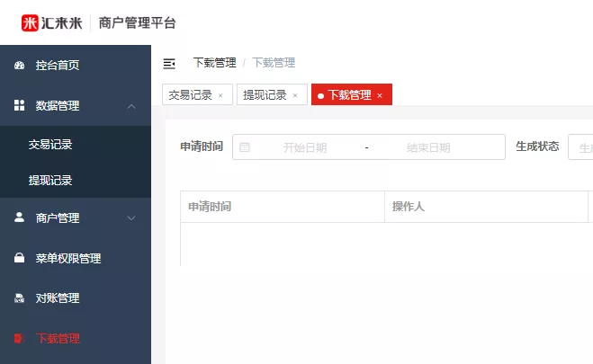
Task: Click the lock icon beside 菜单权限管理
Action: pos(19,258)
